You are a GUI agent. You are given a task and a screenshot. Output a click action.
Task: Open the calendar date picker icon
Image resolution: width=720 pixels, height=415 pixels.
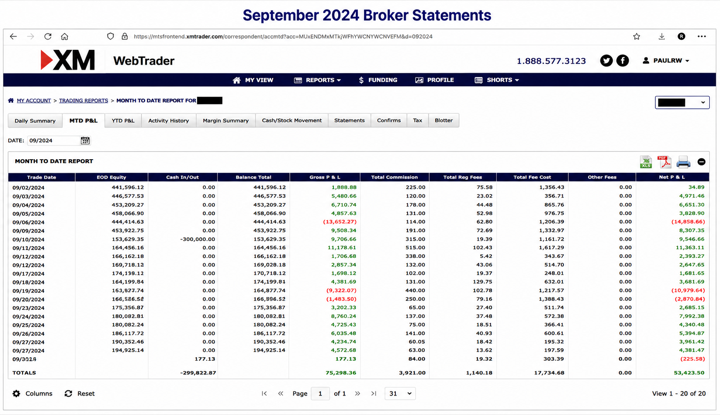85,140
